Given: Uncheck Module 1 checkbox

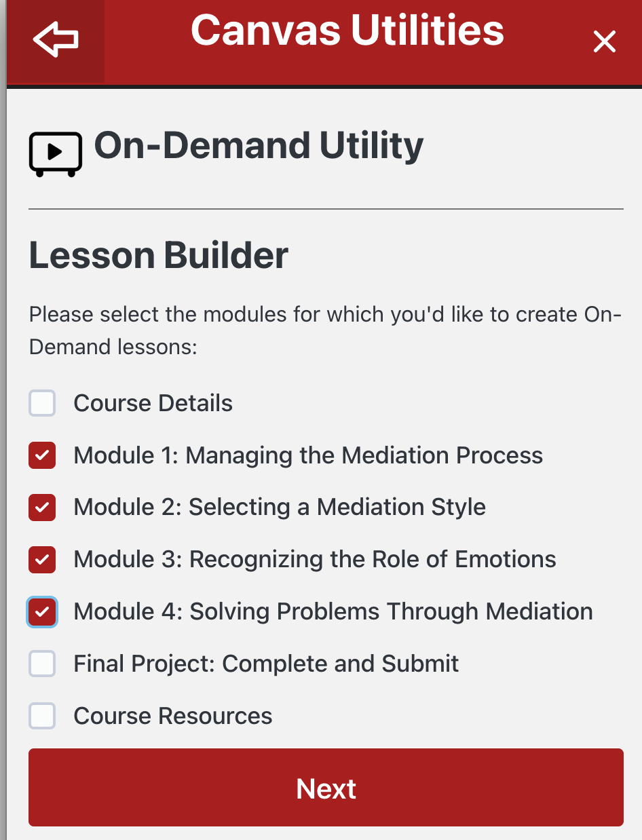Looking at the screenshot, I should click(x=42, y=455).
